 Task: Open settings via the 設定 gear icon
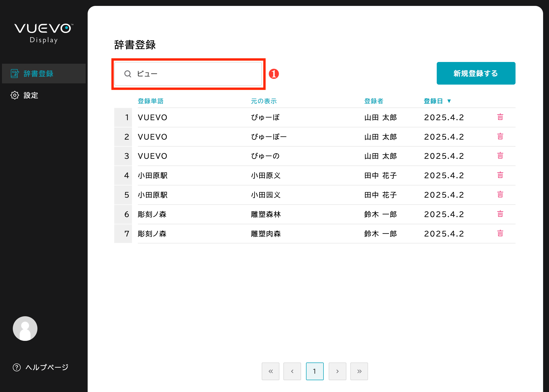click(x=15, y=95)
